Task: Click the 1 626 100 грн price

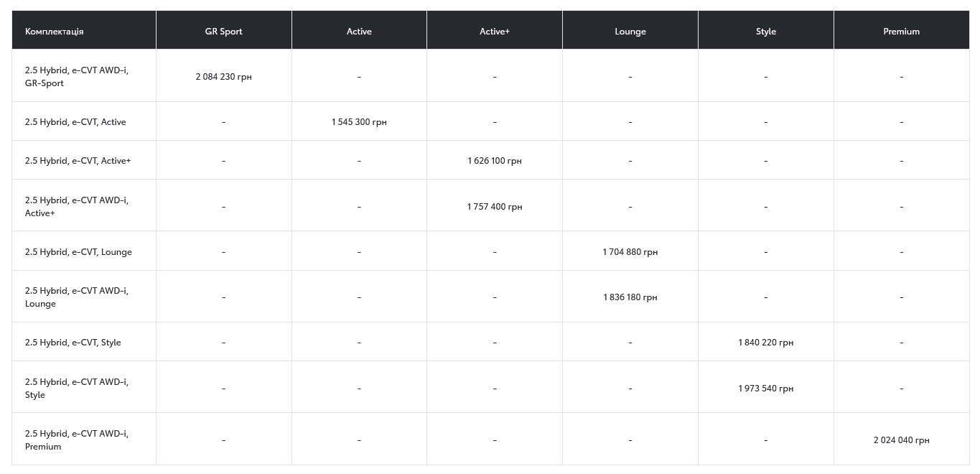Action: (x=495, y=161)
